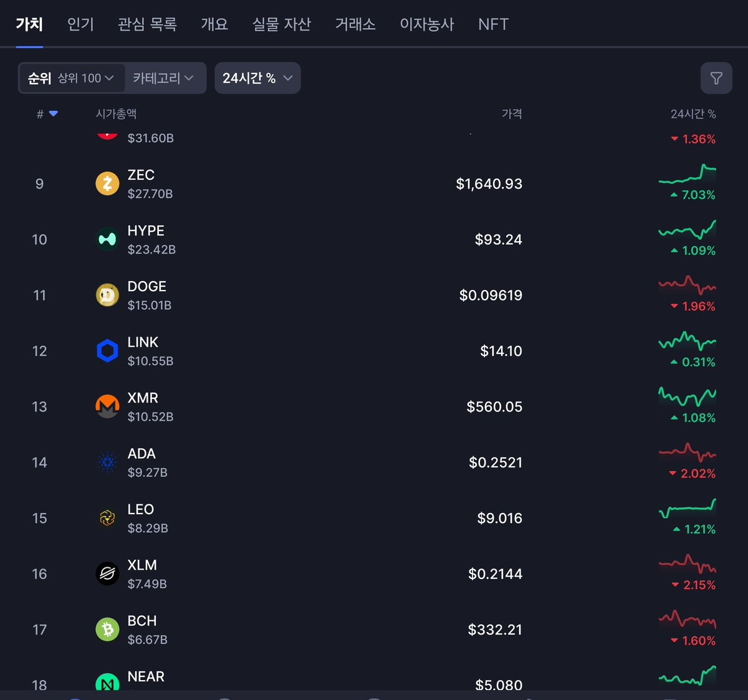Open LEO 24-hour sparkline chart
Image resolution: width=748 pixels, height=700 pixels.
click(688, 508)
